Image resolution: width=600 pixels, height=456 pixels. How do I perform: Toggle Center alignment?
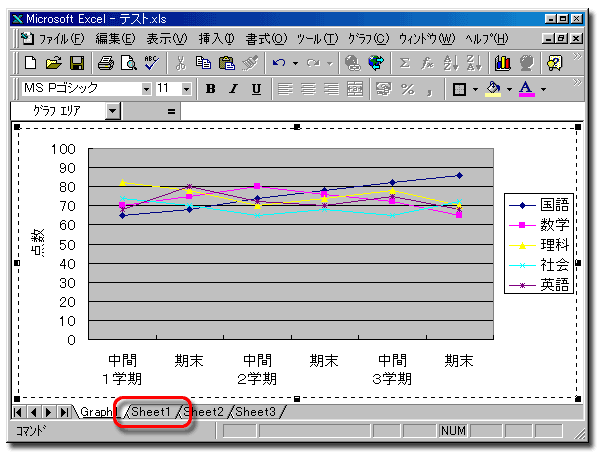click(x=308, y=89)
